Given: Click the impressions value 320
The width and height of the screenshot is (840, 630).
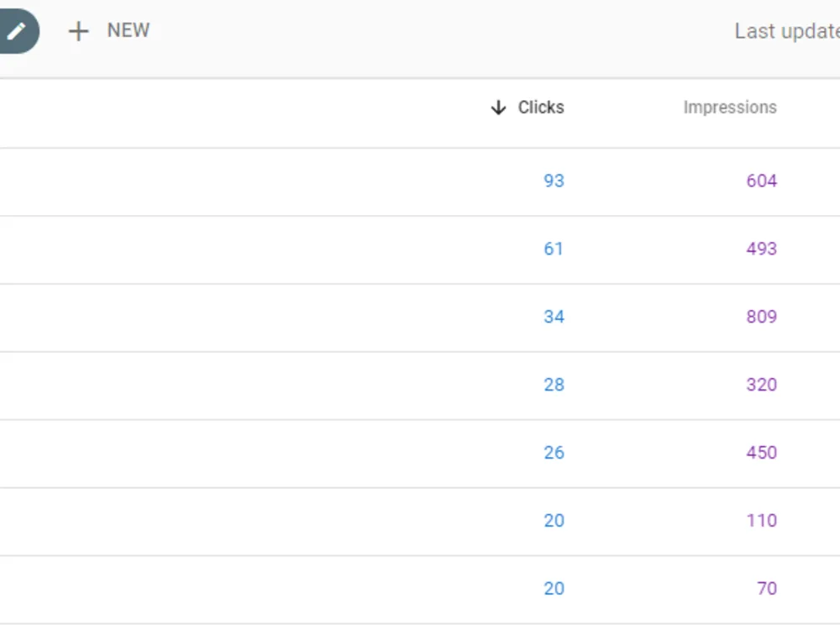Looking at the screenshot, I should pyautogui.click(x=761, y=386).
